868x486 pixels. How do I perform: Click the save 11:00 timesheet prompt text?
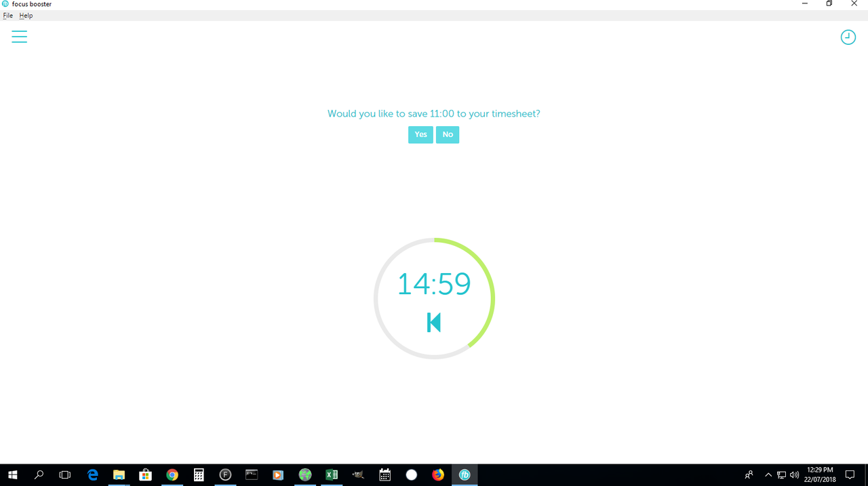pos(434,114)
